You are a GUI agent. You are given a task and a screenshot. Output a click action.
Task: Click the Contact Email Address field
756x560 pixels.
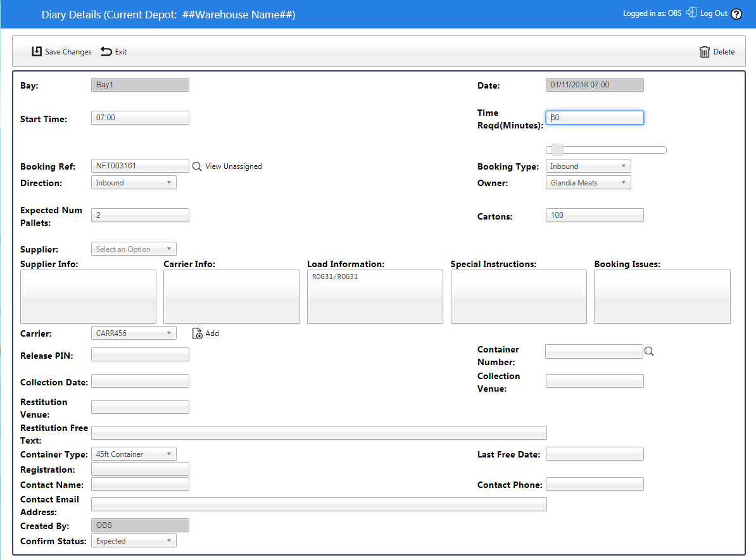(318, 504)
